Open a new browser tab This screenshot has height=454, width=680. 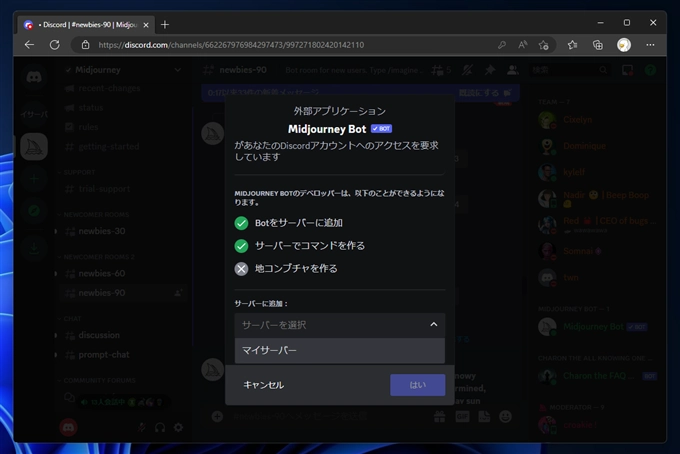[x=164, y=25]
